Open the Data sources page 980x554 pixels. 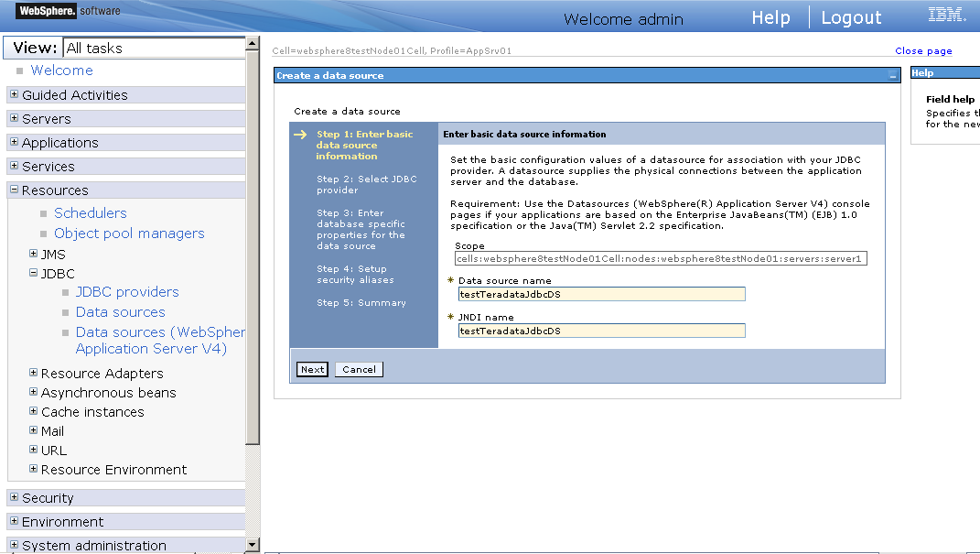click(120, 311)
